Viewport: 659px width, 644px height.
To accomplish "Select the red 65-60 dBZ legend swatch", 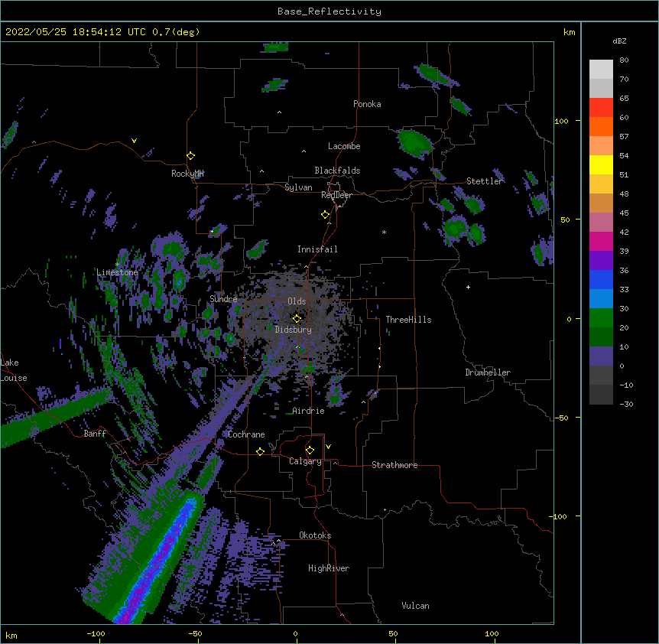I will (601, 107).
